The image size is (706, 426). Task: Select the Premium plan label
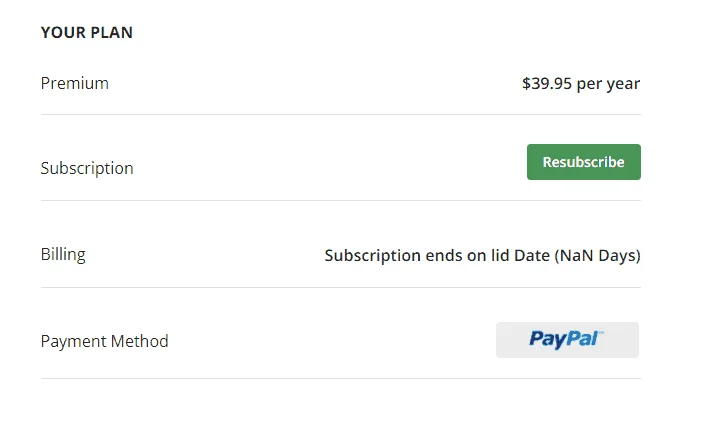[x=75, y=83]
